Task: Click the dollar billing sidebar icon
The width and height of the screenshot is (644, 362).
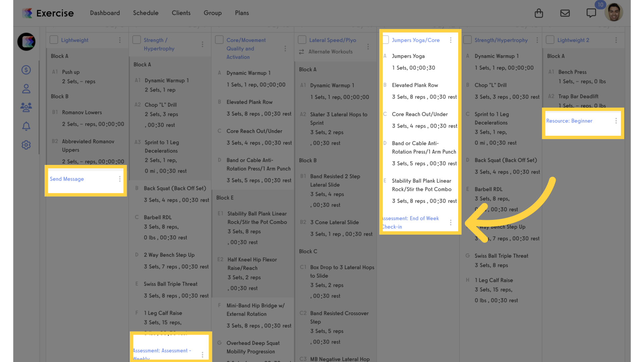Action: coord(26,70)
